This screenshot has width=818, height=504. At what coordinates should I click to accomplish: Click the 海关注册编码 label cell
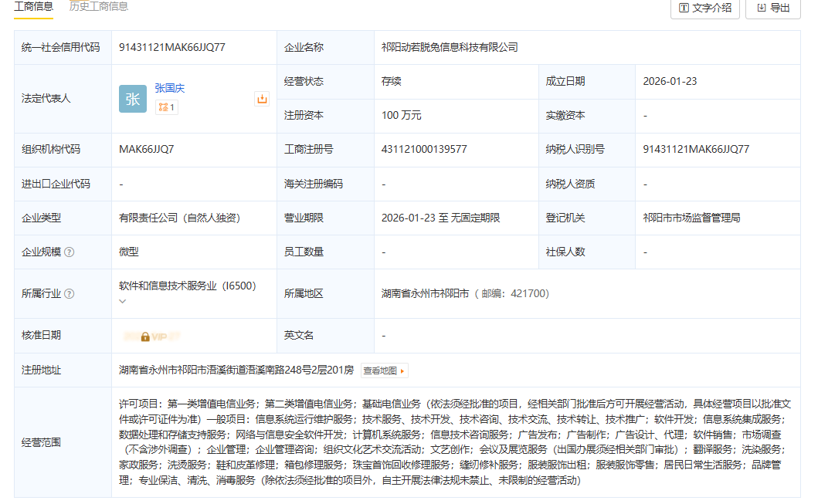click(325, 184)
